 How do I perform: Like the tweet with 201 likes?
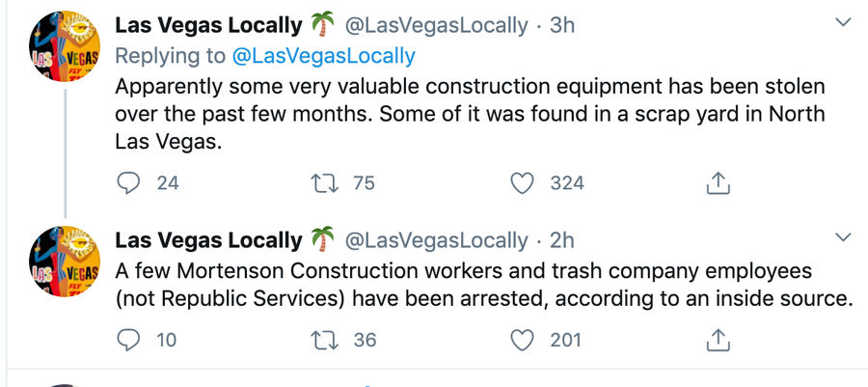pos(522,340)
